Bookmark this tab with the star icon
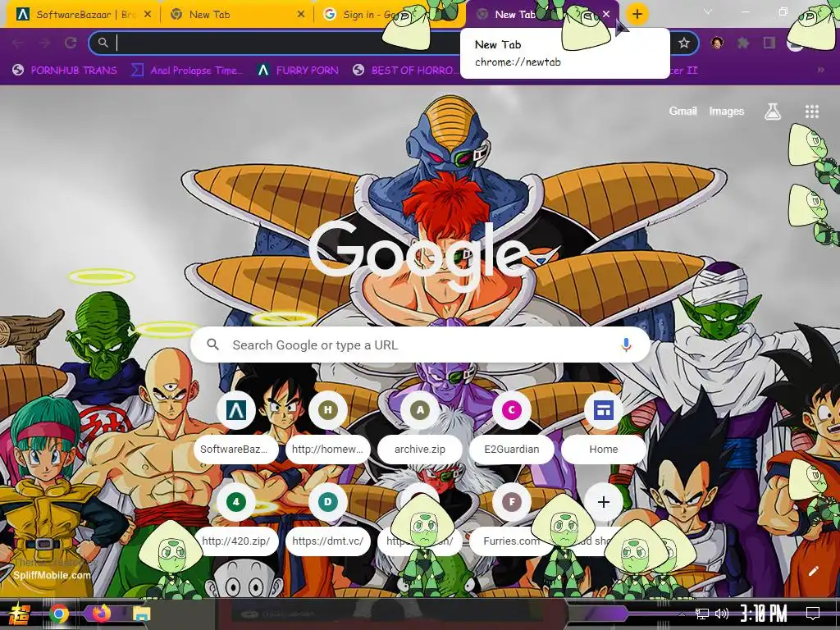Image resolution: width=840 pixels, height=630 pixels. pos(683,43)
